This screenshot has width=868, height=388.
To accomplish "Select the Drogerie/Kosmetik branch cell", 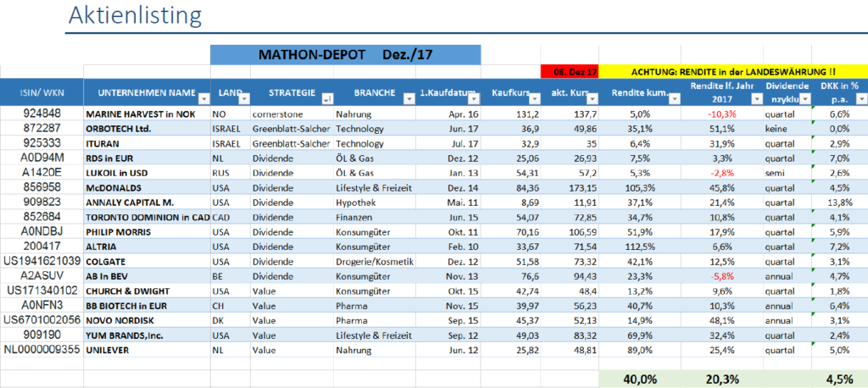I will pyautogui.click(x=374, y=261).
